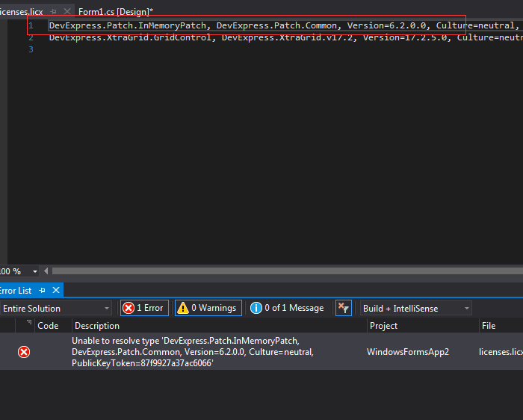Sort by the Project column header
Image resolution: width=523 pixels, height=420 pixels.
423,326
